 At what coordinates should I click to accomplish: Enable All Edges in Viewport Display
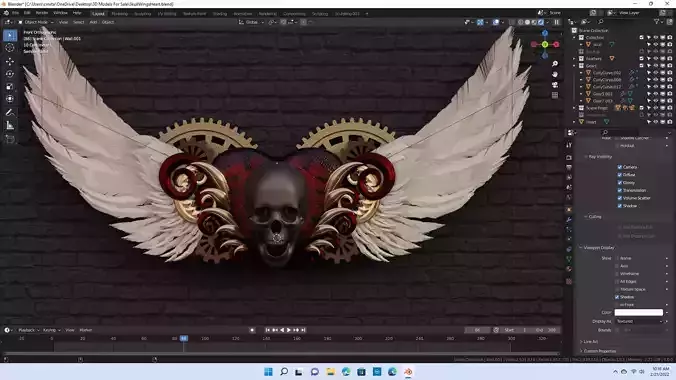[617, 281]
